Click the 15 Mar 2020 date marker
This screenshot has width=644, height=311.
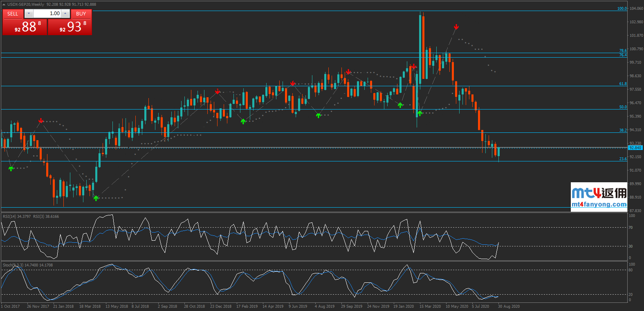click(430, 307)
